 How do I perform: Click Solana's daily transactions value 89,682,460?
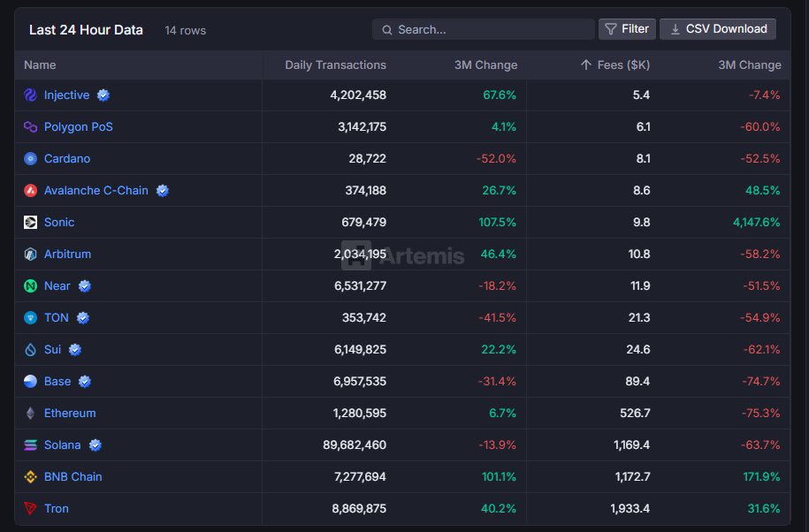355,445
